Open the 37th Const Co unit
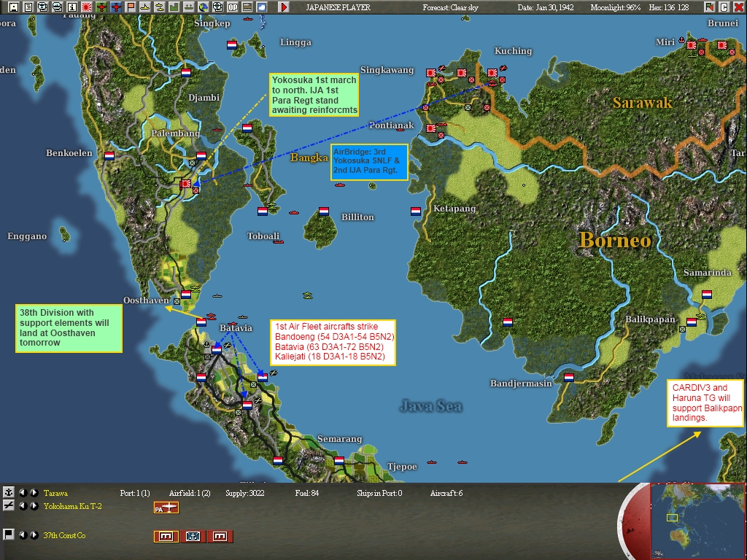Screen dimensions: 747x560 [x=64, y=535]
